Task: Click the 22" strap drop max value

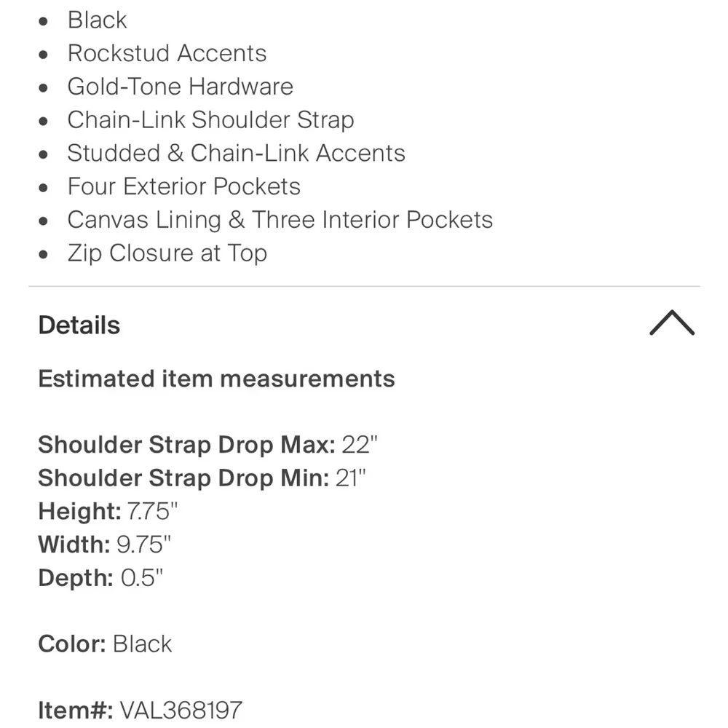Action: (x=360, y=444)
